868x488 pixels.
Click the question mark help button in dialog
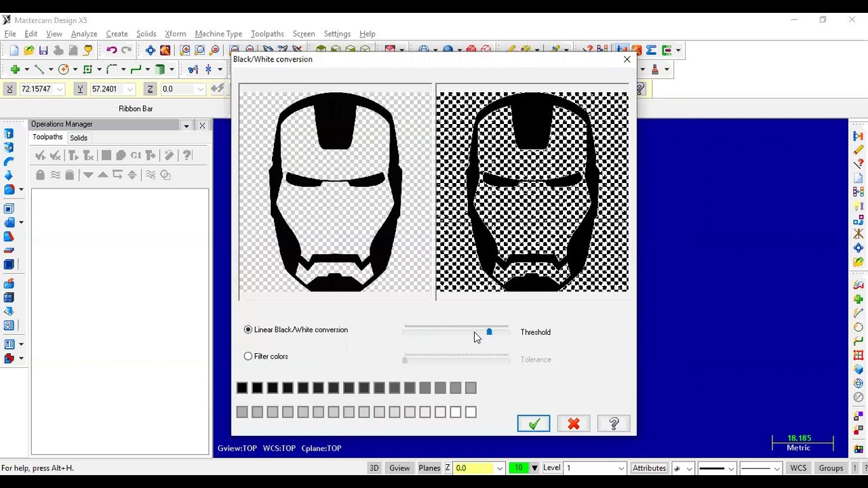coord(614,424)
